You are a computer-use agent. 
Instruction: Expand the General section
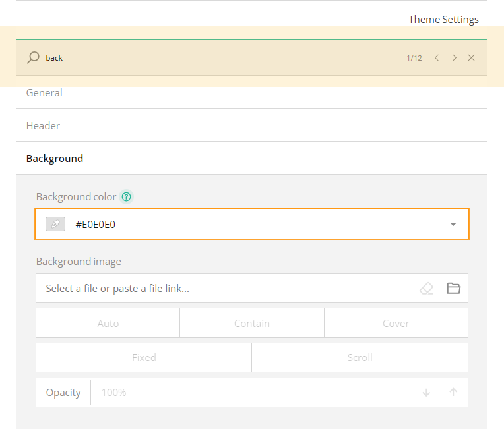point(44,93)
